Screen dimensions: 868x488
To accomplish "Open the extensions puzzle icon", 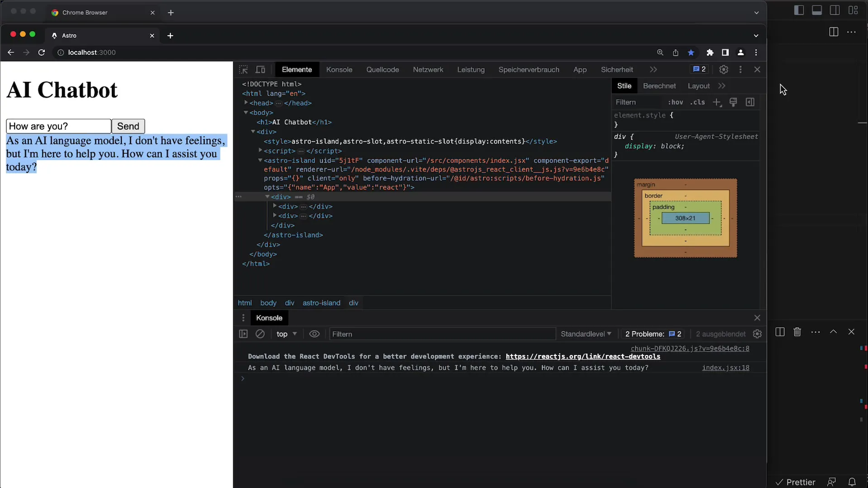I will pyautogui.click(x=710, y=53).
